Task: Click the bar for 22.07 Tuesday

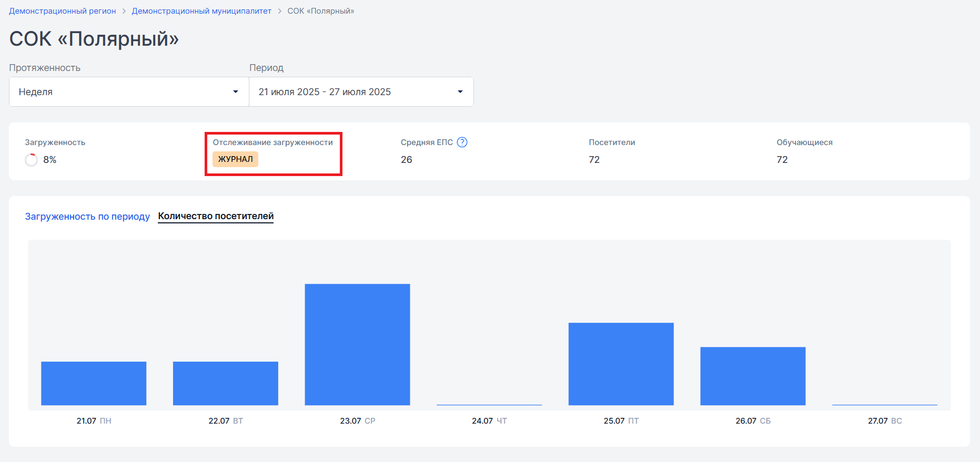Action: click(226, 383)
